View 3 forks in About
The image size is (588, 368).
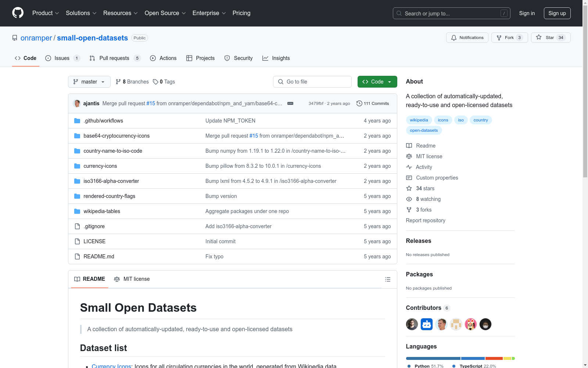(419, 210)
